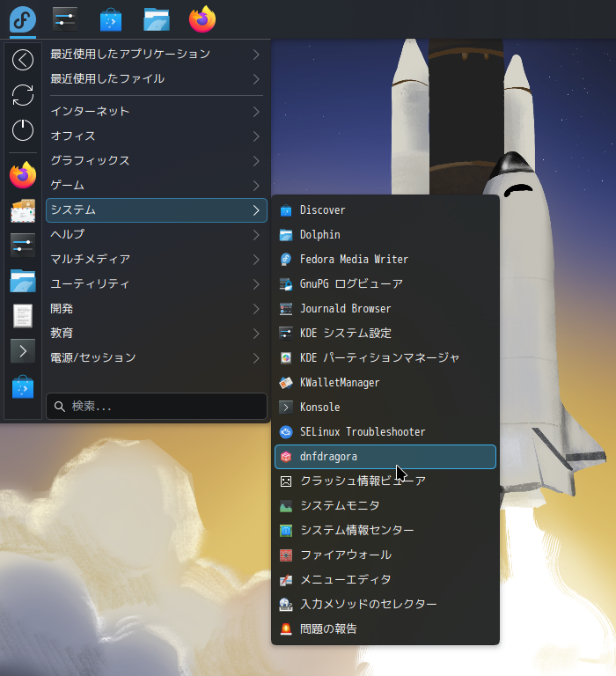
Task: Open 入力メソッドのセレクター
Action: [x=385, y=605]
